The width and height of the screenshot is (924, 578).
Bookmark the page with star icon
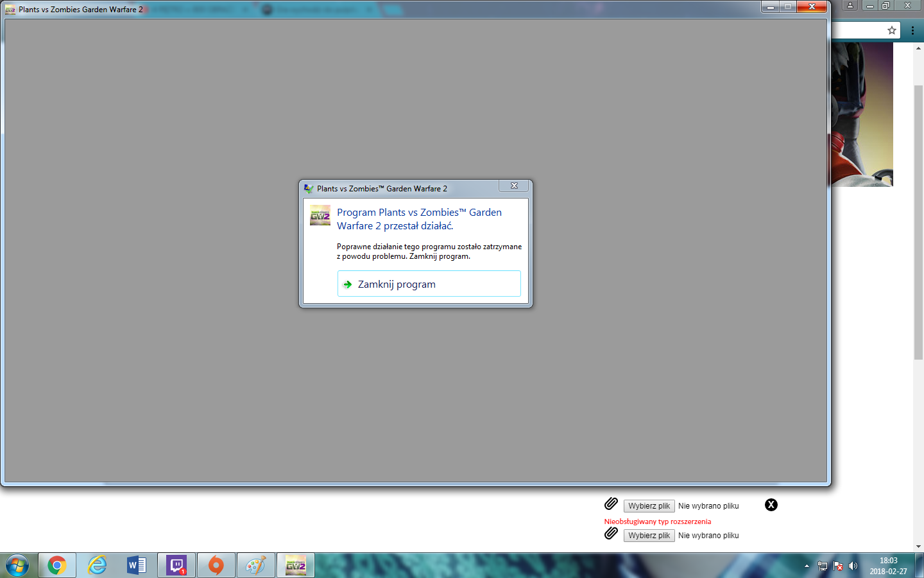(x=891, y=30)
